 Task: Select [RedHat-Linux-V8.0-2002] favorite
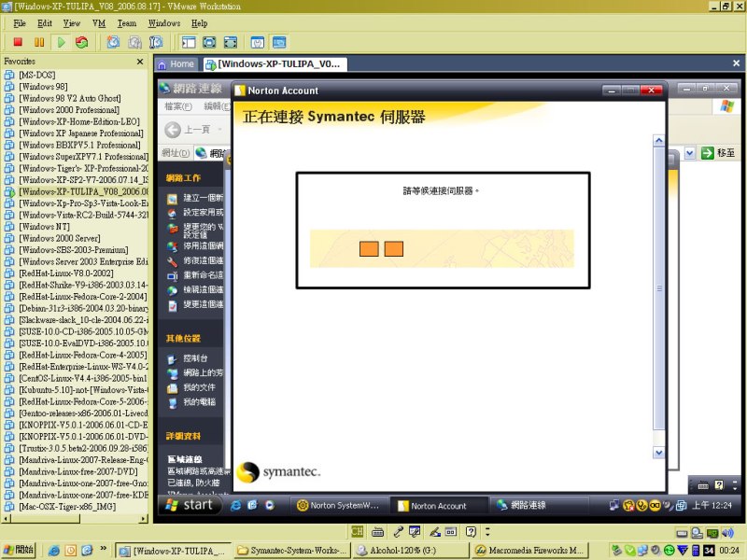point(65,273)
